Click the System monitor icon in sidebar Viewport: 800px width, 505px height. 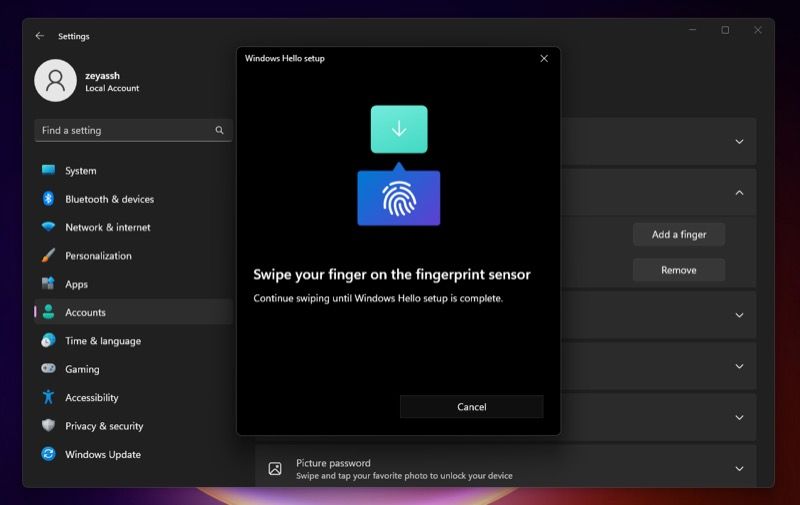48,170
